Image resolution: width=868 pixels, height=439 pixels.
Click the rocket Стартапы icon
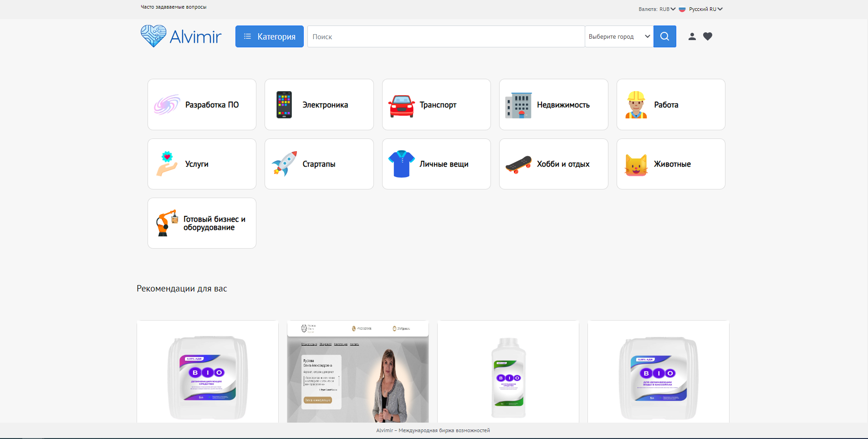(284, 164)
